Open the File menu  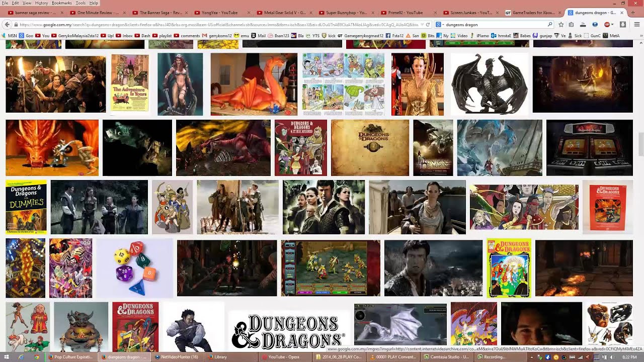6,3
